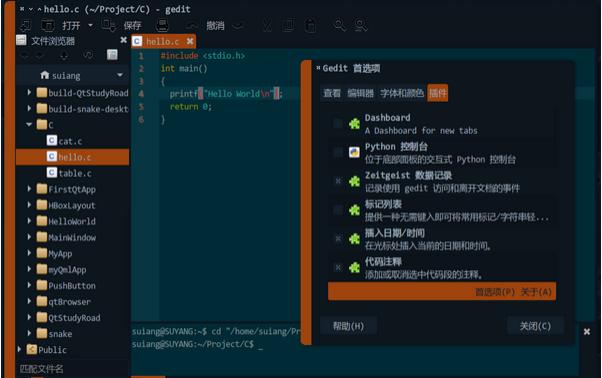This screenshot has width=602, height=378.
Task: Click the save document toolbar icon
Action: coord(108,26)
